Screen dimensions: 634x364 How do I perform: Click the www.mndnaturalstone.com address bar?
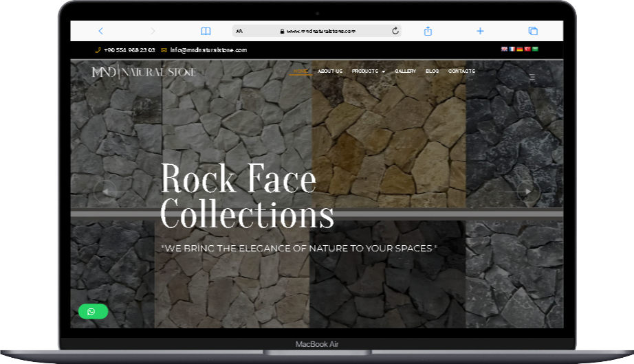coord(317,31)
